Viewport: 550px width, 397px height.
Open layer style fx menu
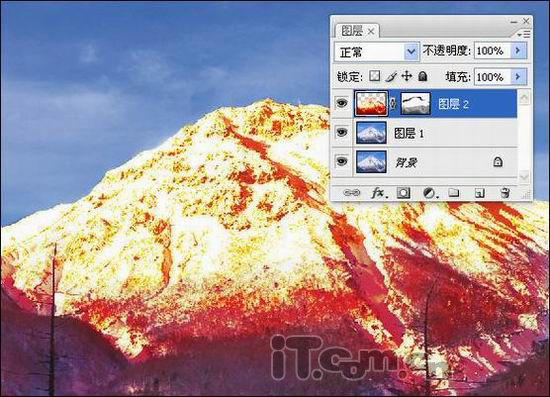[379, 193]
